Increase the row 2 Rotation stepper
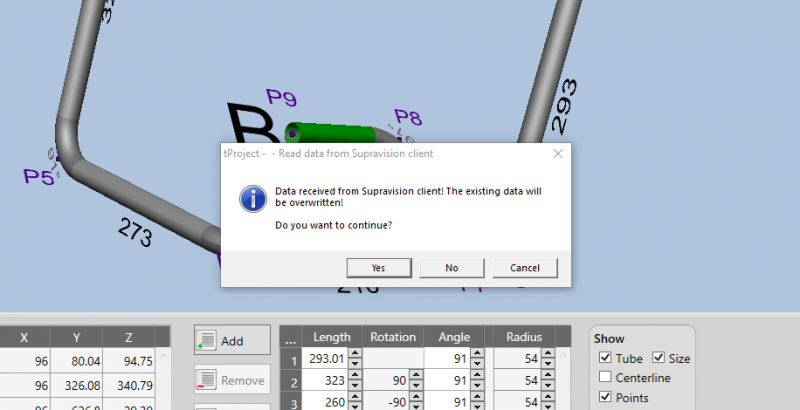This screenshot has height=410, width=800. pyautogui.click(x=416, y=375)
